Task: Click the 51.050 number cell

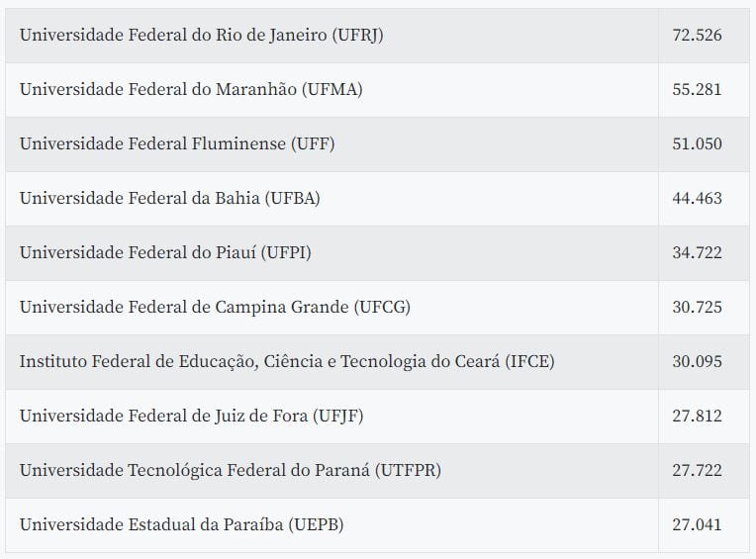Action: 704,144
